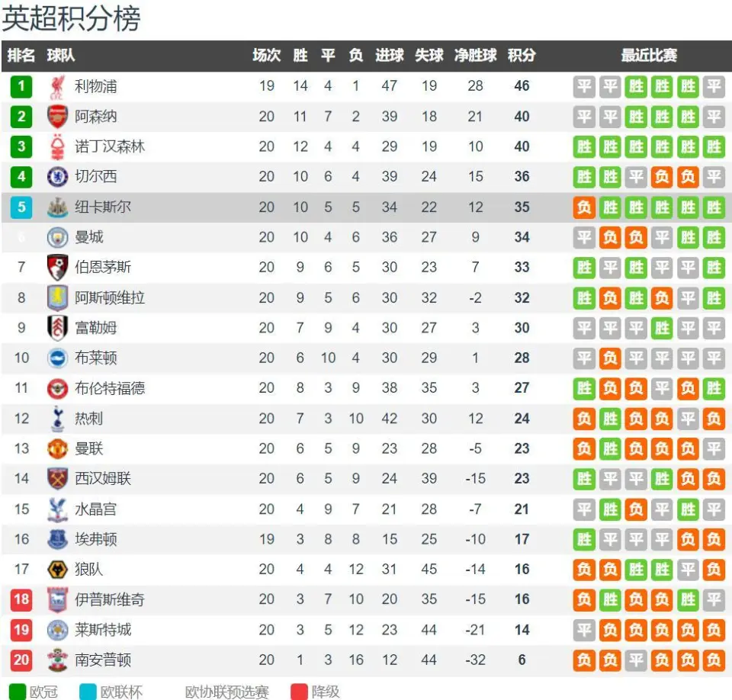Click the Wolves orange wolf-head badge
This screenshot has width=732, height=700.
(x=57, y=570)
